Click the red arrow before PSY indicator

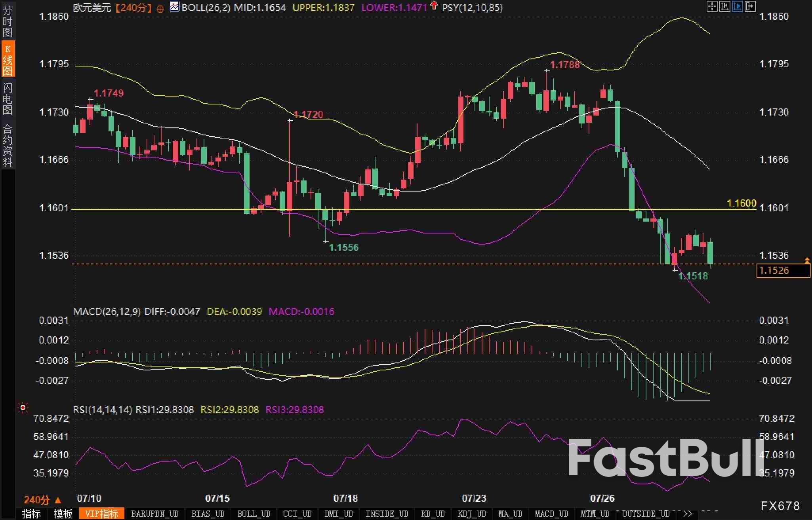coord(435,6)
